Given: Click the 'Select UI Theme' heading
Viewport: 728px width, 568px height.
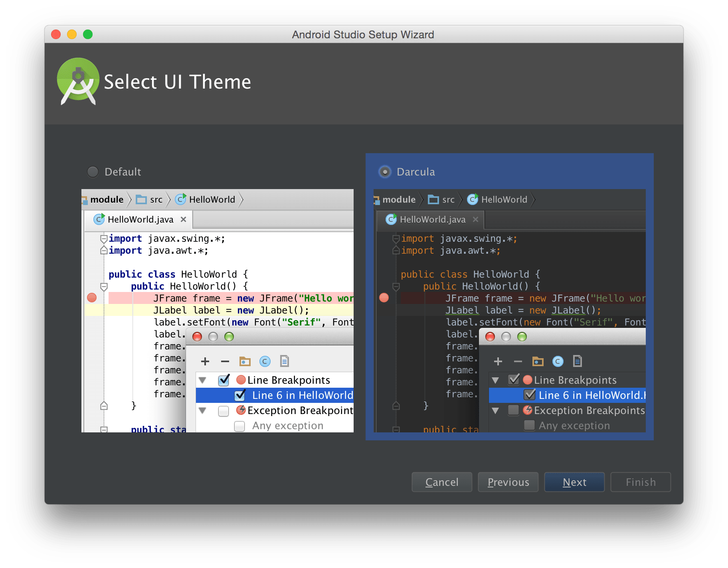Looking at the screenshot, I should [177, 82].
